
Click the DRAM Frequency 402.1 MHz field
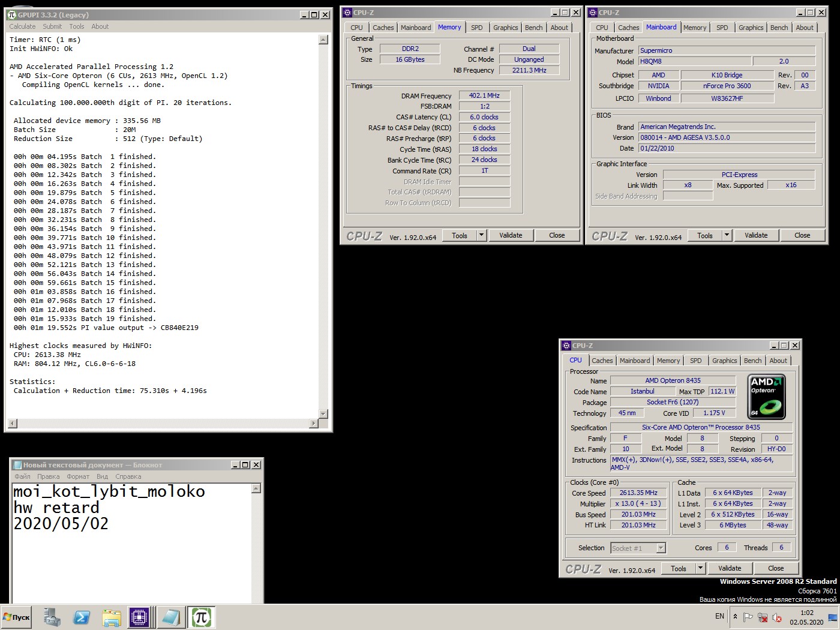pos(484,95)
